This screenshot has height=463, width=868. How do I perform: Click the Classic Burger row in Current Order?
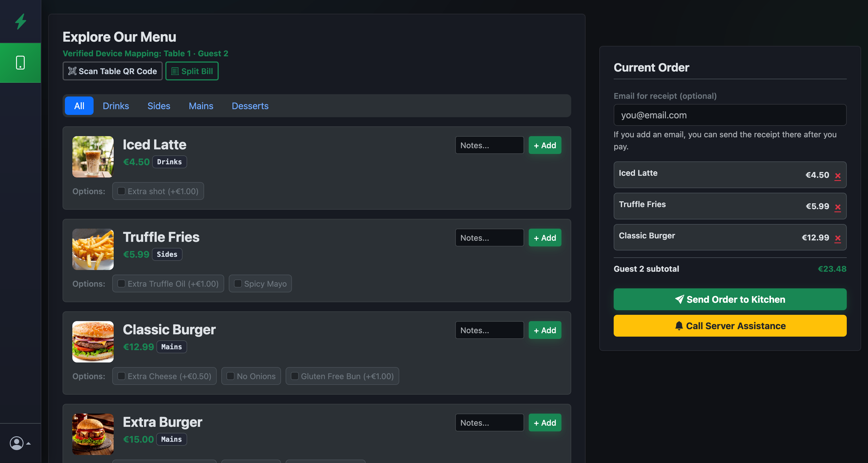pos(730,238)
